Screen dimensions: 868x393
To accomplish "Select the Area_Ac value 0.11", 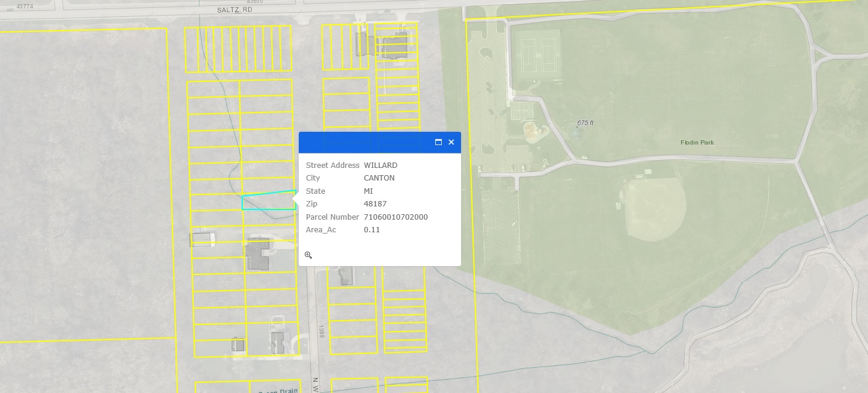I will pos(372,230).
